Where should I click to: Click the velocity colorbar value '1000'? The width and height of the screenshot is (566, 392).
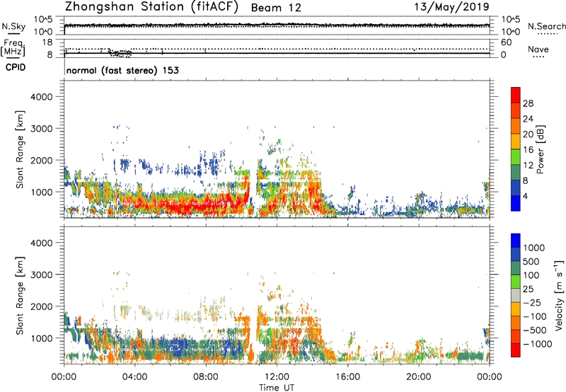(x=533, y=248)
